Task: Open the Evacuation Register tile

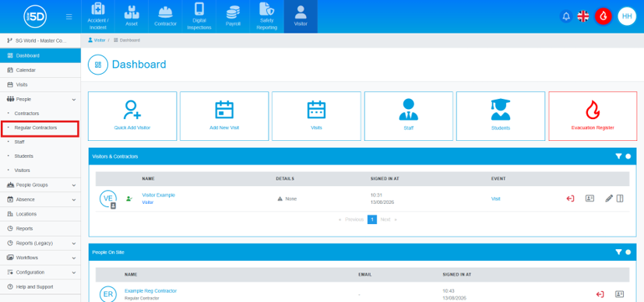Action: [593, 116]
